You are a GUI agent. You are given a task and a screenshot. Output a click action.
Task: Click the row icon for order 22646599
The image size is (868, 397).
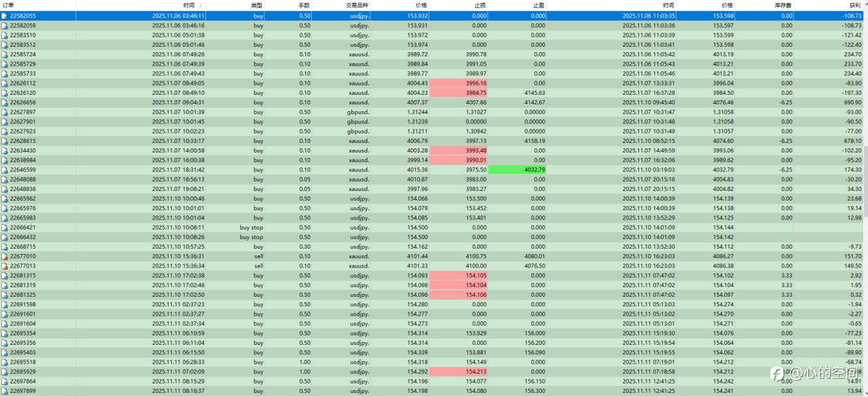[4, 169]
